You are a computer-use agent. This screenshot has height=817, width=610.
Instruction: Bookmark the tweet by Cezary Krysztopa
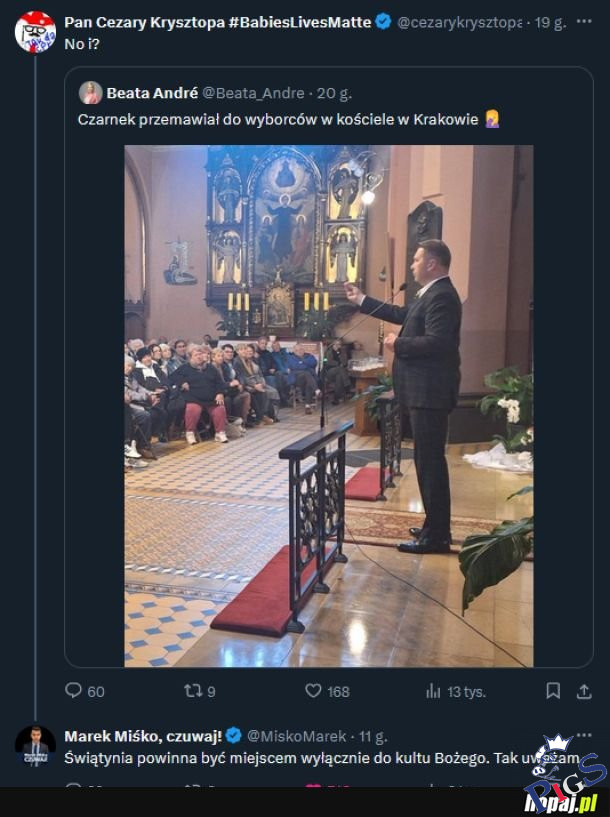click(x=553, y=690)
